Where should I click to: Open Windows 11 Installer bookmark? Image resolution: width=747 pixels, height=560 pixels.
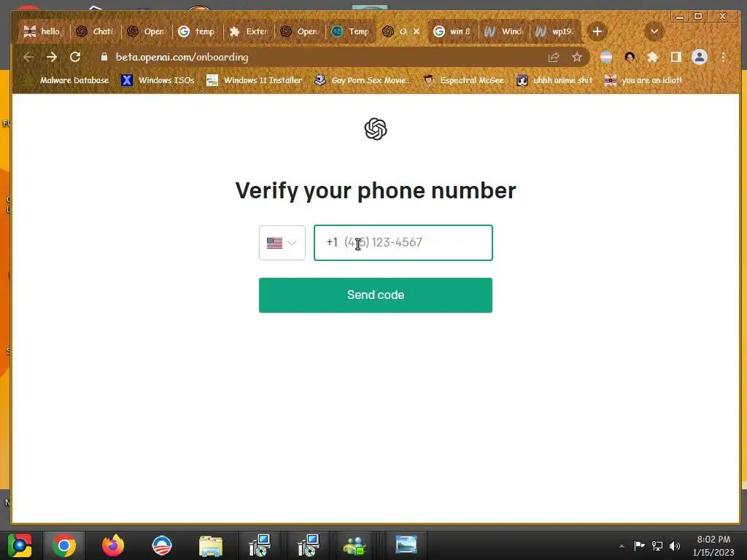(x=255, y=80)
